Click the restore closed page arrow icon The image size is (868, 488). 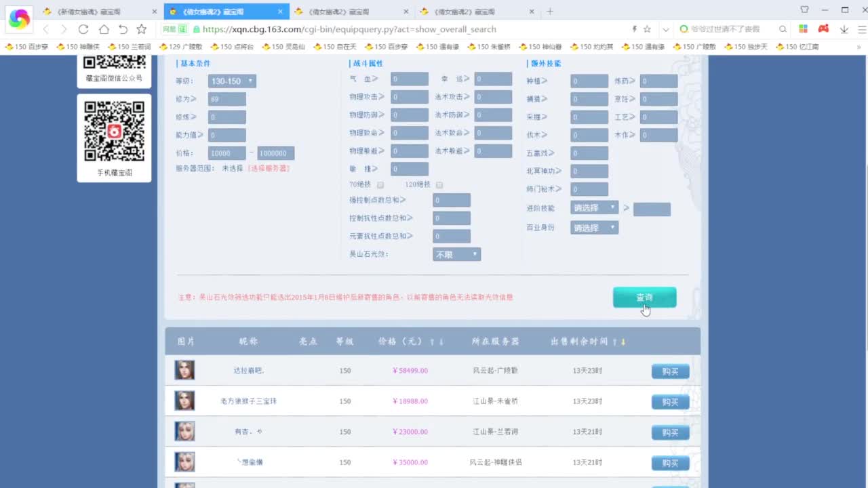coord(123,29)
